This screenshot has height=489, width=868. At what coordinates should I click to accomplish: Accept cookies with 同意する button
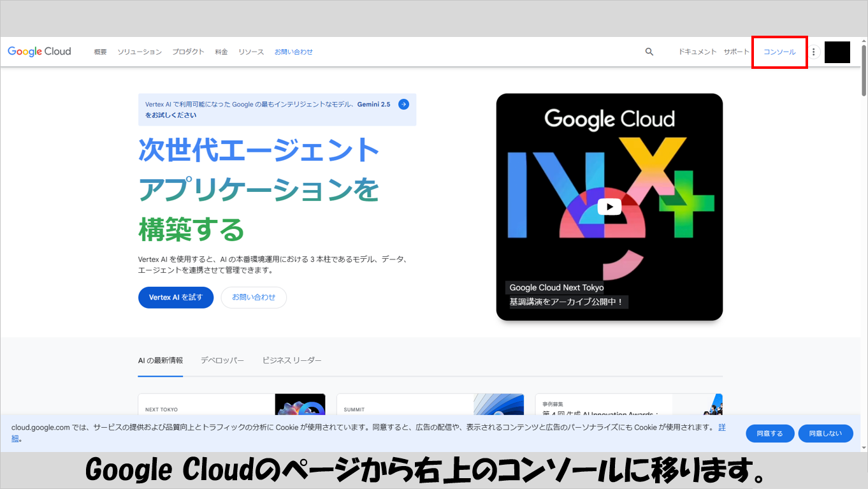(x=770, y=434)
